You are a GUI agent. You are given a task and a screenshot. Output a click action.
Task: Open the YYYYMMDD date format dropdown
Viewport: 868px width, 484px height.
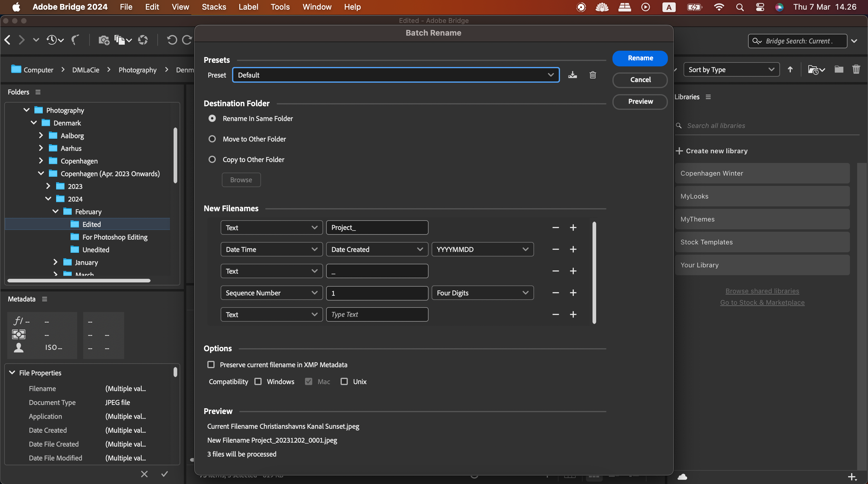point(482,249)
